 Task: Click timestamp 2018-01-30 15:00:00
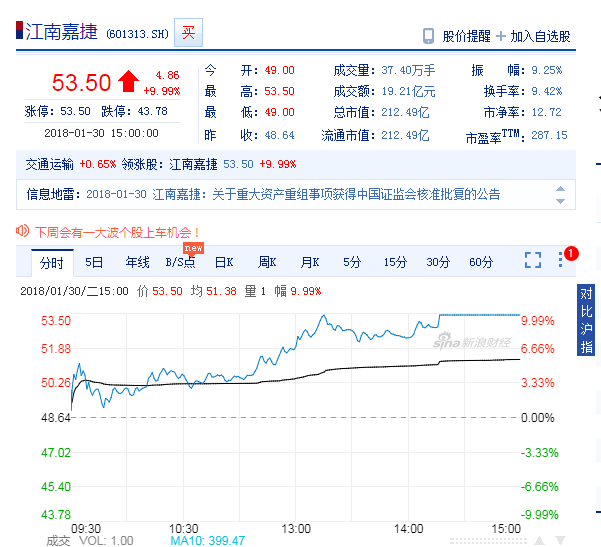pos(101,133)
